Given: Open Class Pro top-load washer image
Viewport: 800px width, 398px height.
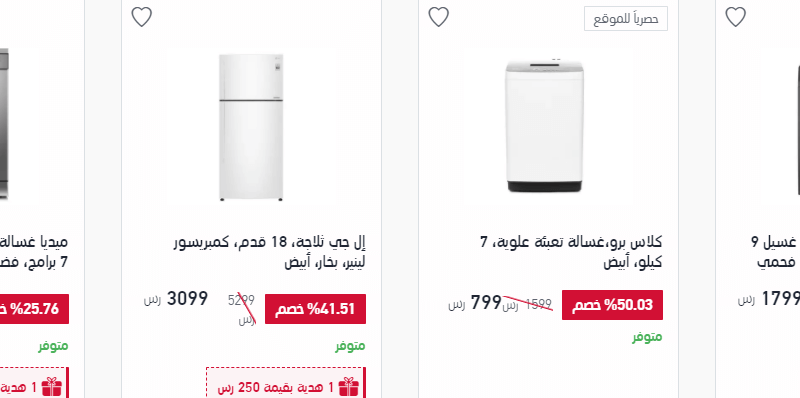Looking at the screenshot, I should coord(544,126).
